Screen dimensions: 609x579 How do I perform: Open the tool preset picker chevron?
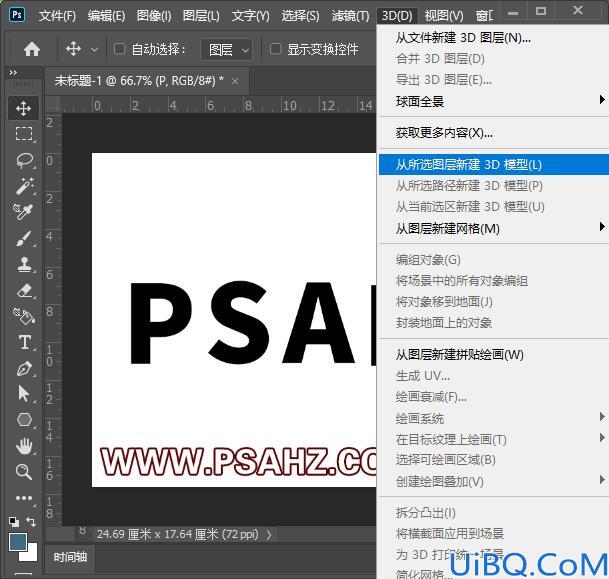pos(94,50)
